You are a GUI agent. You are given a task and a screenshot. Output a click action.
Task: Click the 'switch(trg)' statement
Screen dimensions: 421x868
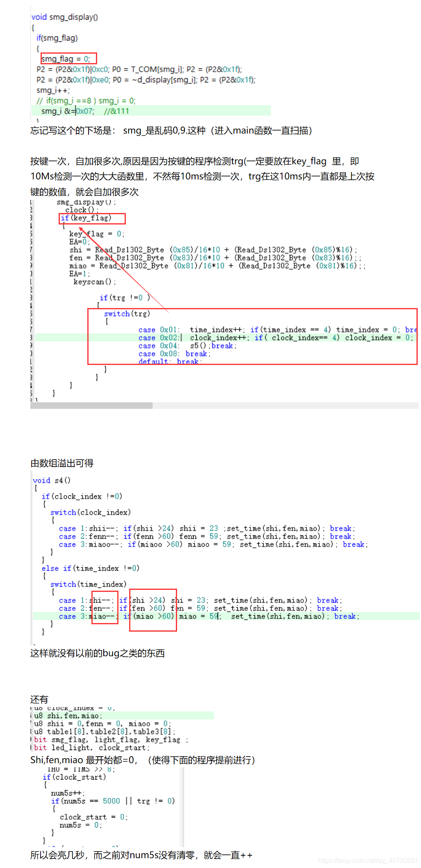click(x=127, y=314)
